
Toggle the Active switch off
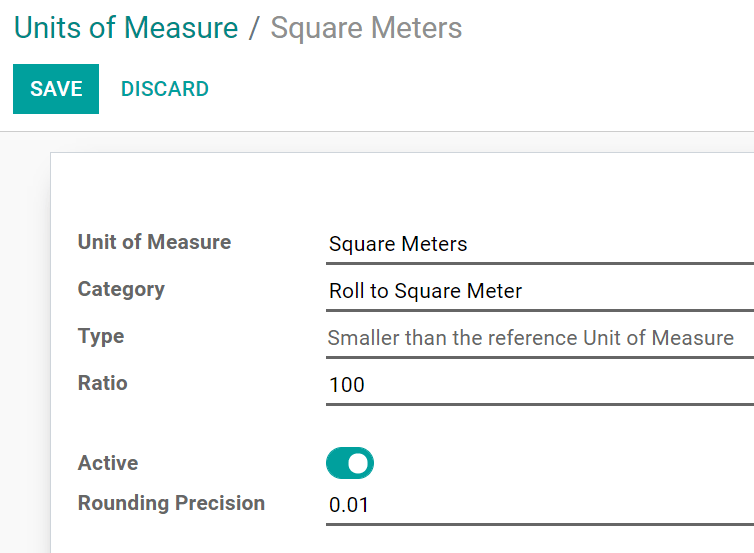(350, 463)
